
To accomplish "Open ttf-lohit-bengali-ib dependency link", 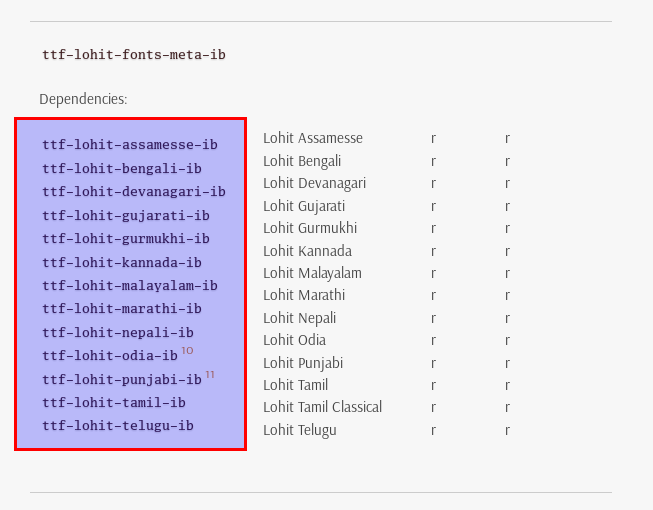I will 122,168.
